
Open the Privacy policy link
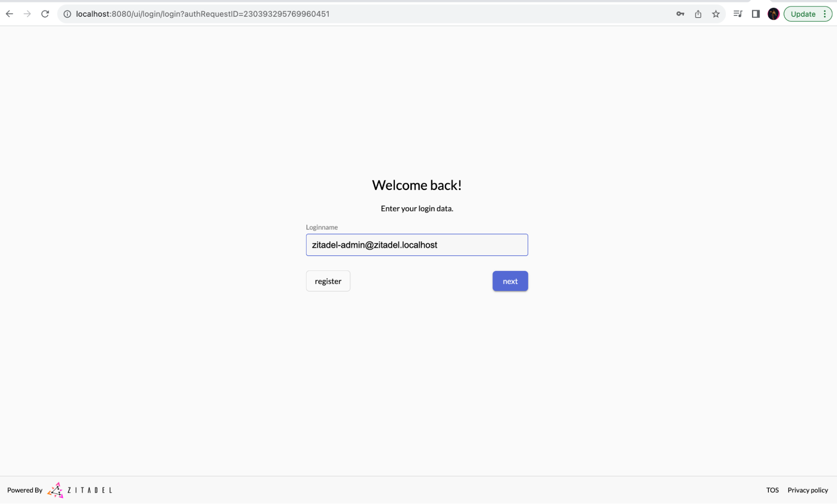pyautogui.click(x=808, y=490)
